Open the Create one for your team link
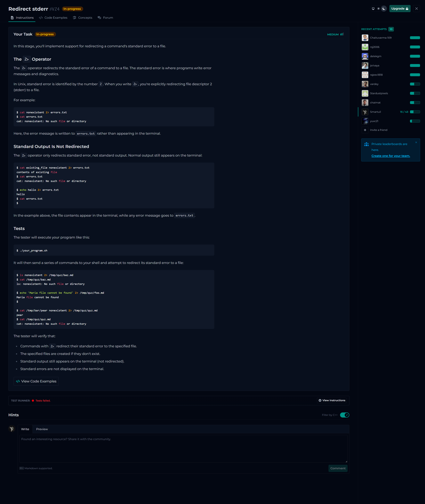 (391, 156)
